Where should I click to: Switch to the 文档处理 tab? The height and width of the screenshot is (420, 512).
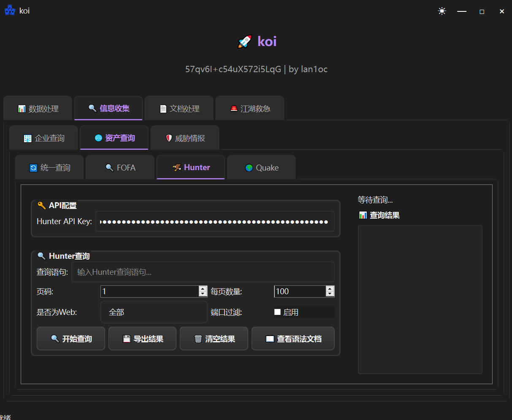coord(180,108)
